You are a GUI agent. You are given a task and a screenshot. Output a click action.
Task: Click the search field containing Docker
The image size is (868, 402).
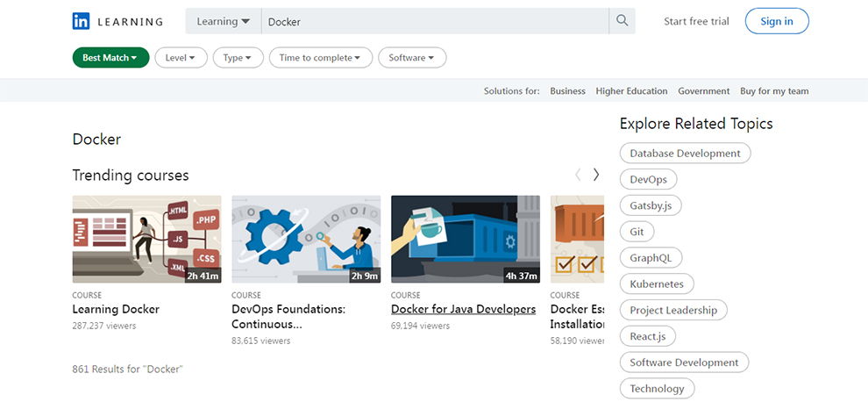[435, 21]
